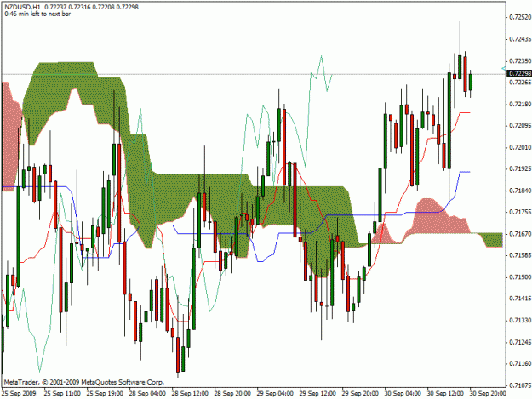This screenshot has width=532, height=399.
Task: Click the 0.71840 price axis label
Action: 520,191
